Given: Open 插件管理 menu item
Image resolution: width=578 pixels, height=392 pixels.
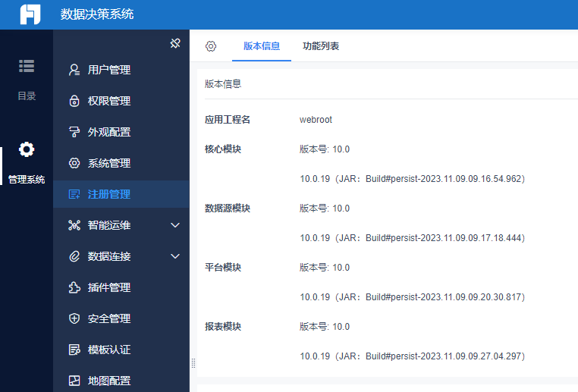Looking at the screenshot, I should 121,287.
